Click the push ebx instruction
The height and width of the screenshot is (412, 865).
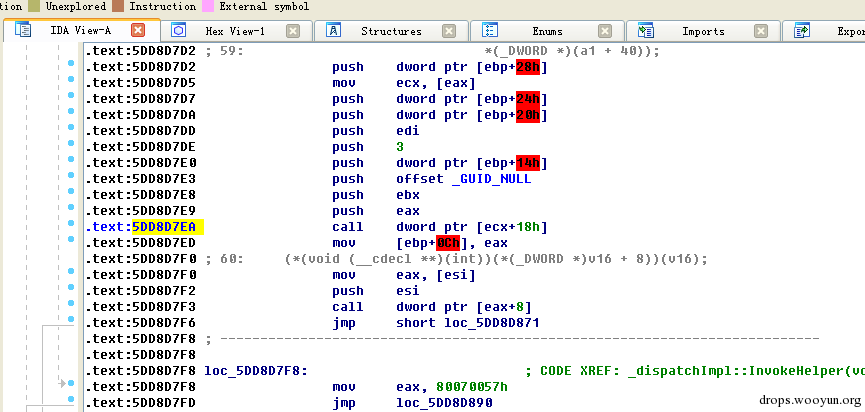coord(376,195)
